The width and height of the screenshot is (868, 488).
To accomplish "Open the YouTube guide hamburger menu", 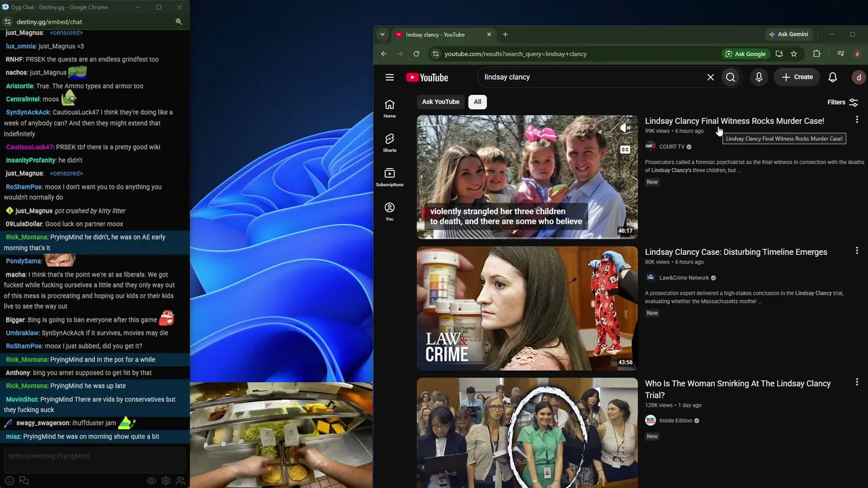I will click(389, 77).
